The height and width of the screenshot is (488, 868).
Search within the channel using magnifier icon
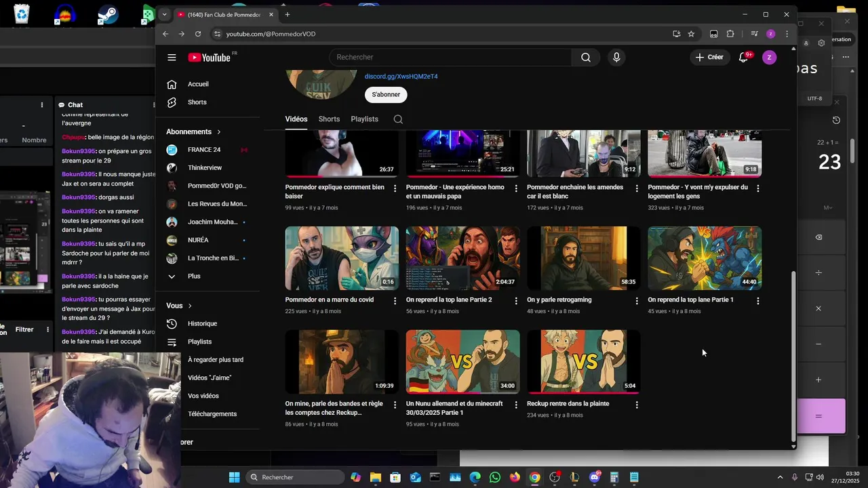tap(398, 119)
